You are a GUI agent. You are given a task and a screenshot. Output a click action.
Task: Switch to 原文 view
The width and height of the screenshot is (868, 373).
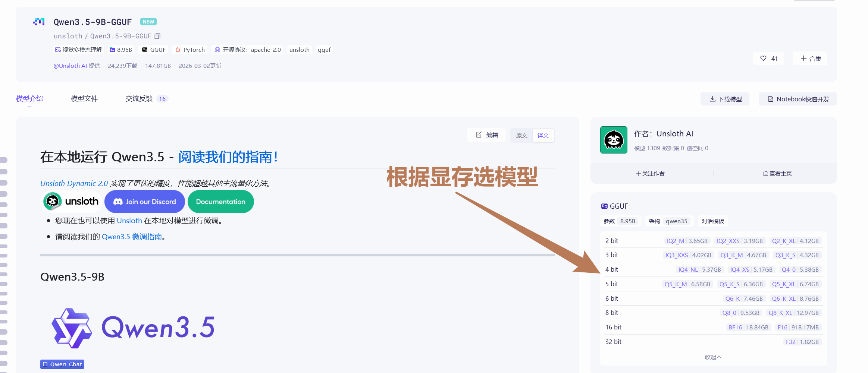click(521, 135)
